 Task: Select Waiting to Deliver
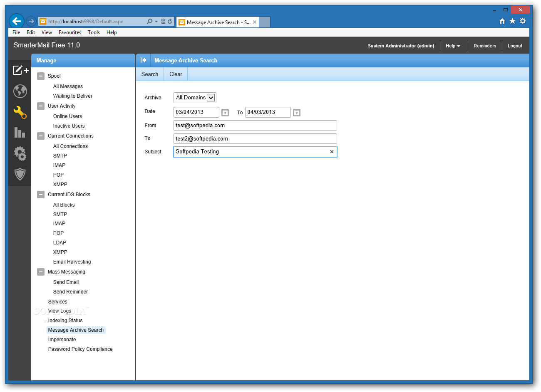(73, 96)
